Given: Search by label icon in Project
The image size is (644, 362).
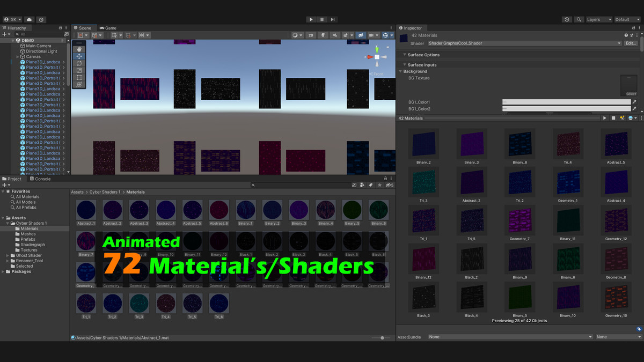Looking at the screenshot, I should 370,185.
